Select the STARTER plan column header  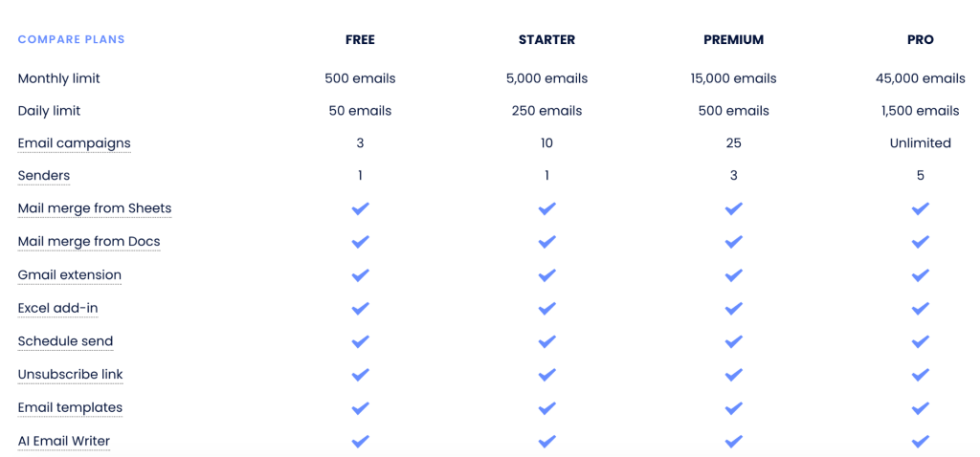546,40
